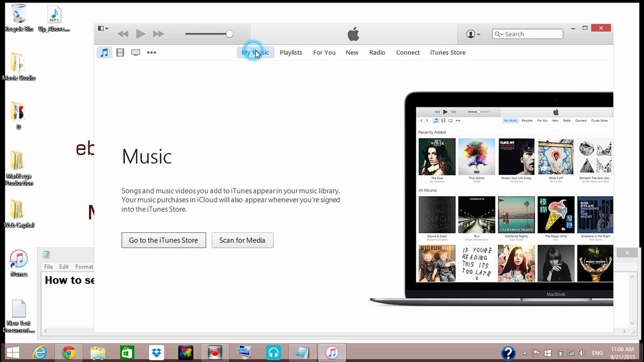Viewport: 644px width, 362px height.
Task: Open the Help question mark tray icon
Action: [x=508, y=353]
